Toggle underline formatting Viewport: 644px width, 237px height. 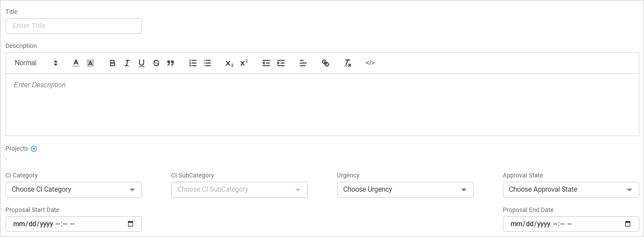[x=142, y=63]
